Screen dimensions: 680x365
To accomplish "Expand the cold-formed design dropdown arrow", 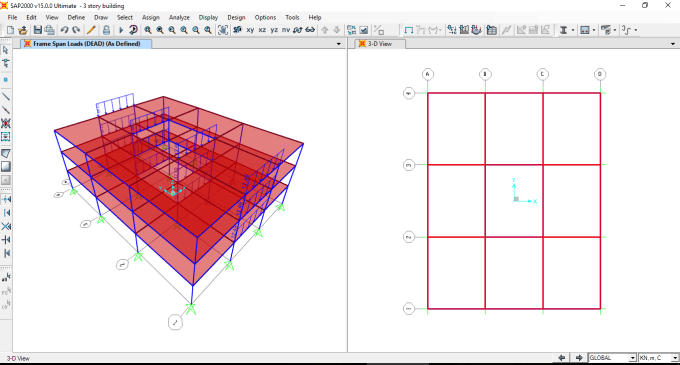I will [615, 30].
